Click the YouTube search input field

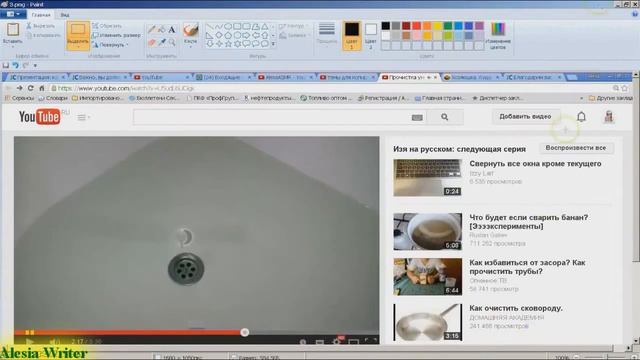280,117
